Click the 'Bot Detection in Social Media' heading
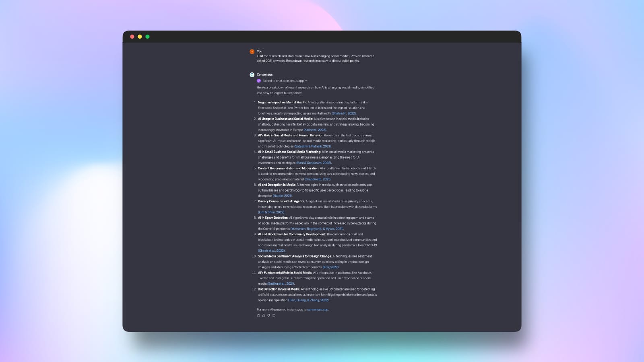Screen dimensions: 644x362 coord(279,289)
